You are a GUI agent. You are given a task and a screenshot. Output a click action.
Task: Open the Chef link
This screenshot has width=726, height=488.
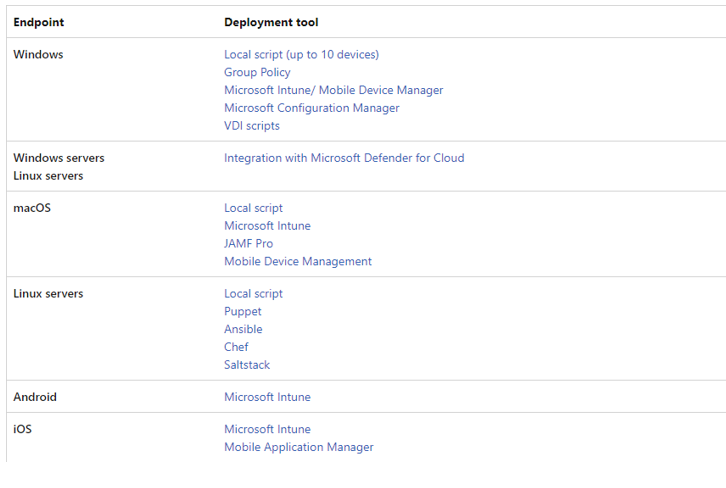(x=236, y=347)
